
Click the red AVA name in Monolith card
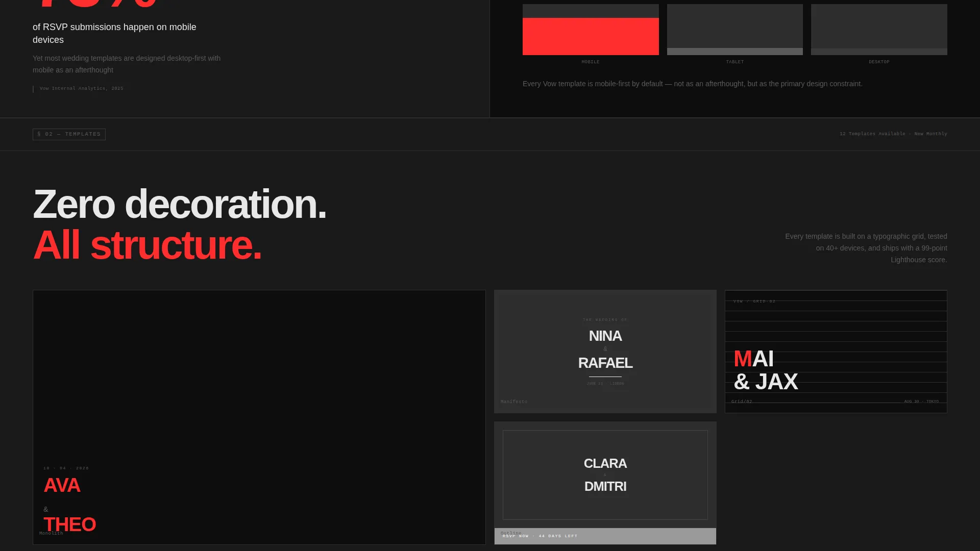tap(62, 485)
